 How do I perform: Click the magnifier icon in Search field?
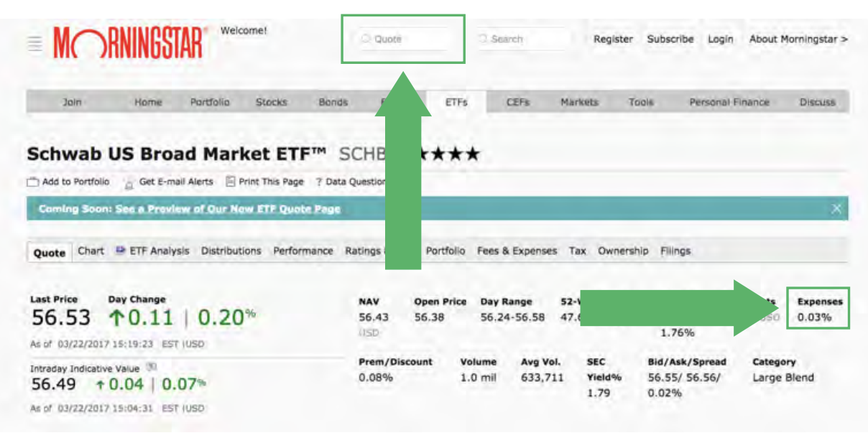tap(483, 39)
